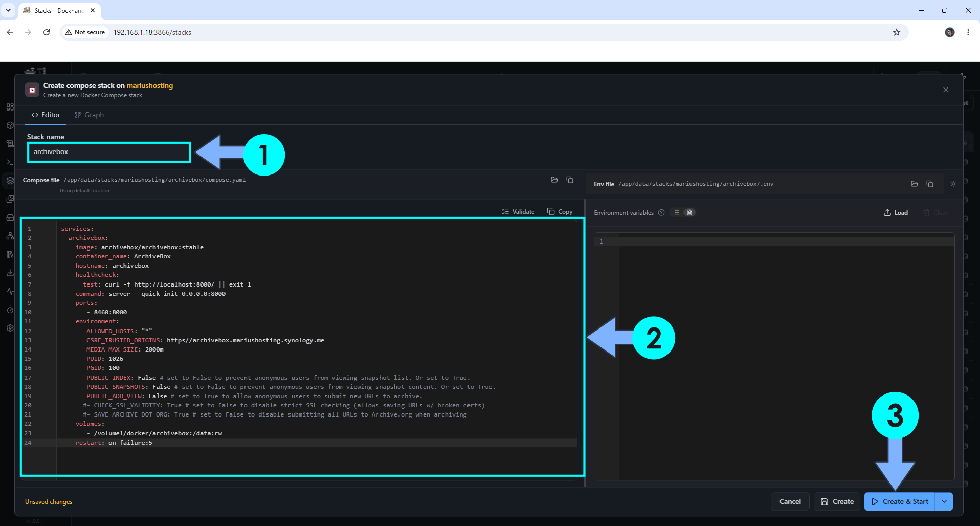The height and width of the screenshot is (526, 980).
Task: Open the Settings gear icon in the sidebar
Action: click(10, 328)
